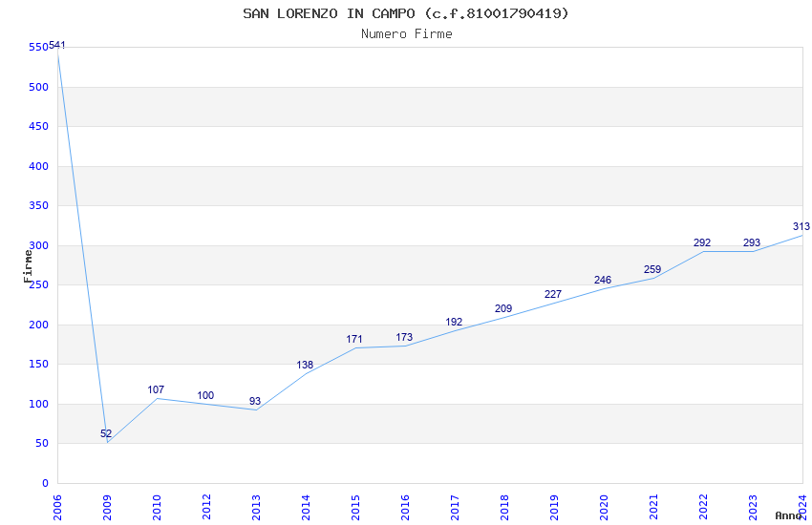Click the x-axis year 2019

click(554, 508)
